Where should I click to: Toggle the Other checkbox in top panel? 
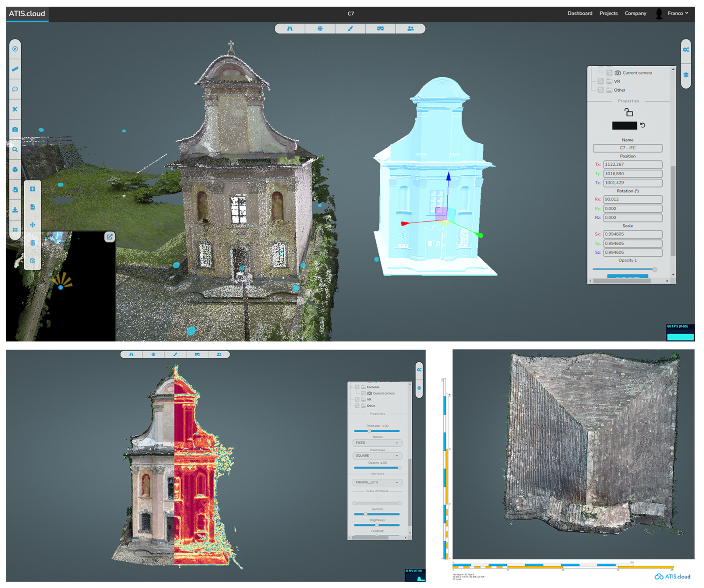click(x=600, y=90)
